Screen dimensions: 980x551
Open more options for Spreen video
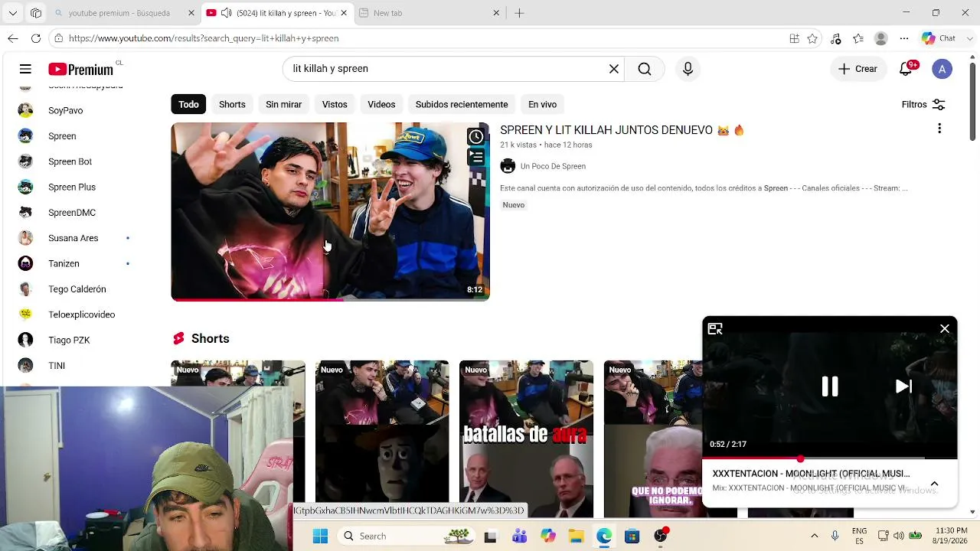939,129
